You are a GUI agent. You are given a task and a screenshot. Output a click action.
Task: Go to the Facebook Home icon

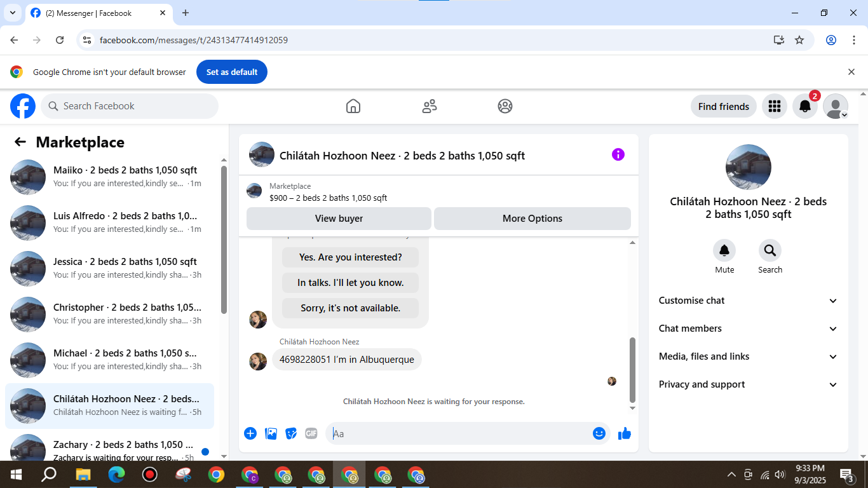click(353, 106)
